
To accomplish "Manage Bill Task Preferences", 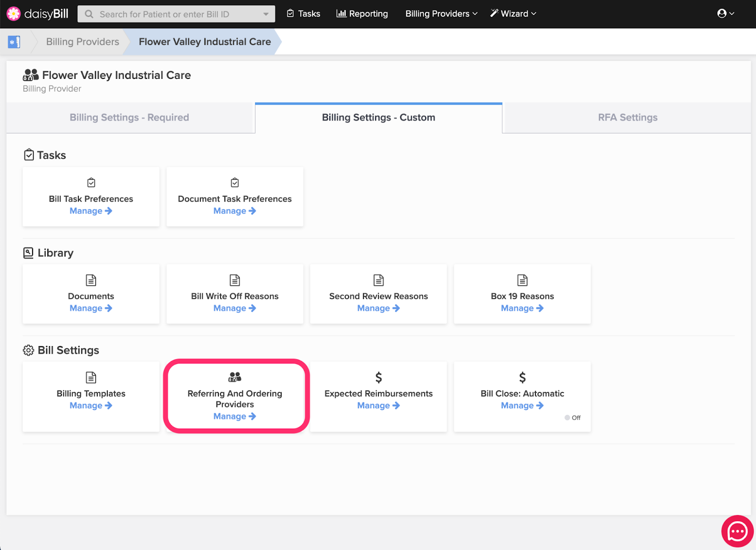I will point(91,211).
